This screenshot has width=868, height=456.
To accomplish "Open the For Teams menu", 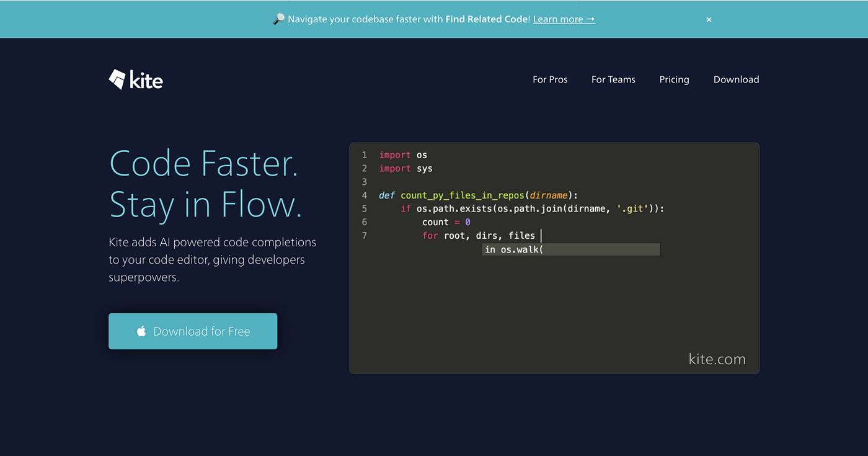I will (613, 79).
